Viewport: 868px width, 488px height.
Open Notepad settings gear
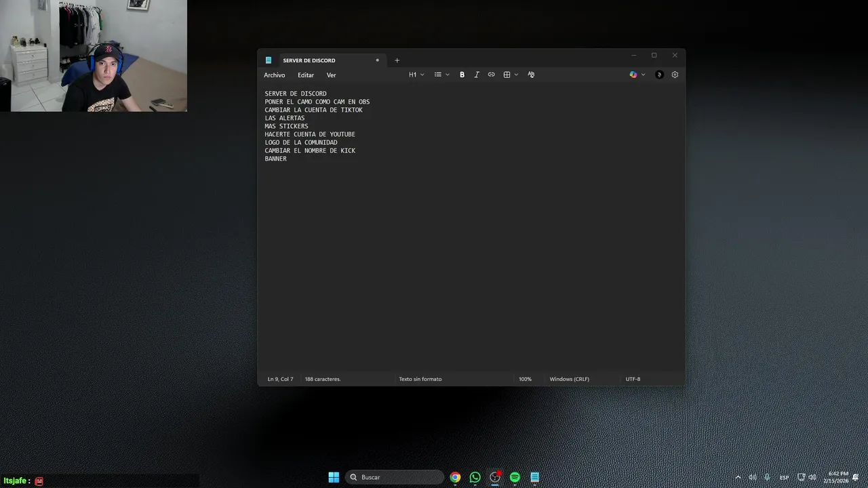pos(675,75)
